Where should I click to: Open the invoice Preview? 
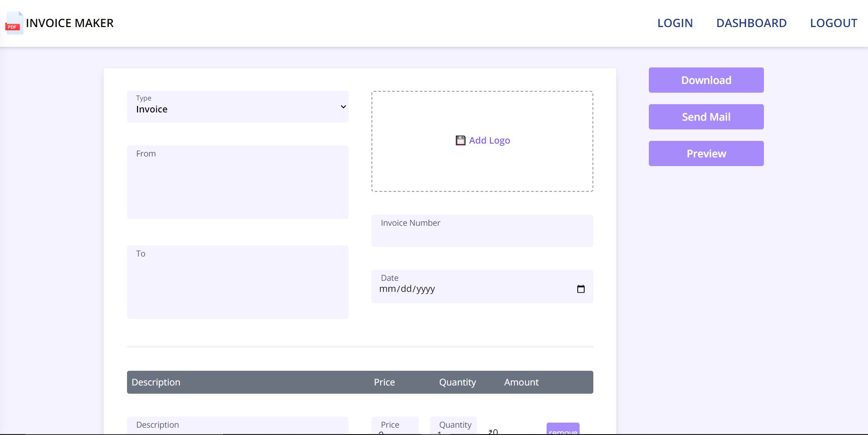(706, 153)
